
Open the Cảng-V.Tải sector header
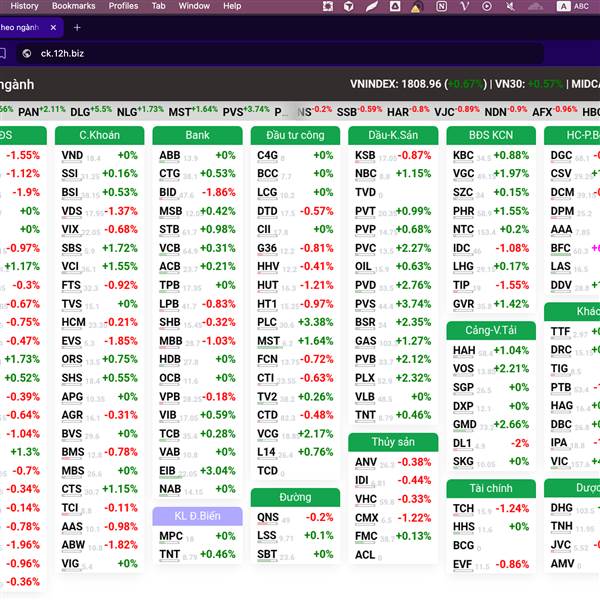pos(491,330)
